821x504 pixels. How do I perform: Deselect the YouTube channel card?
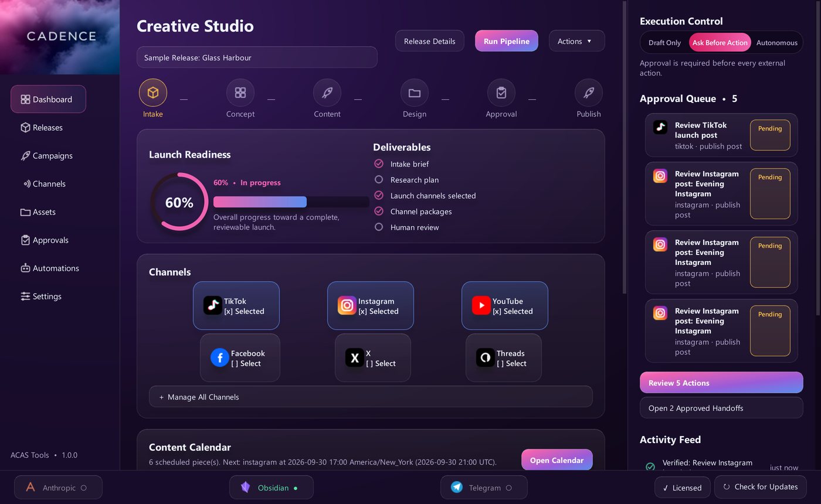click(505, 306)
